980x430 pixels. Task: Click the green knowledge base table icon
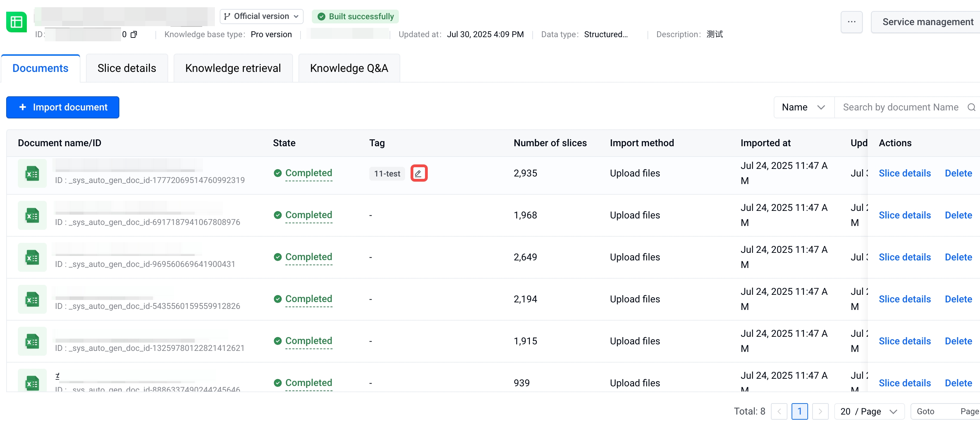pos(17,22)
